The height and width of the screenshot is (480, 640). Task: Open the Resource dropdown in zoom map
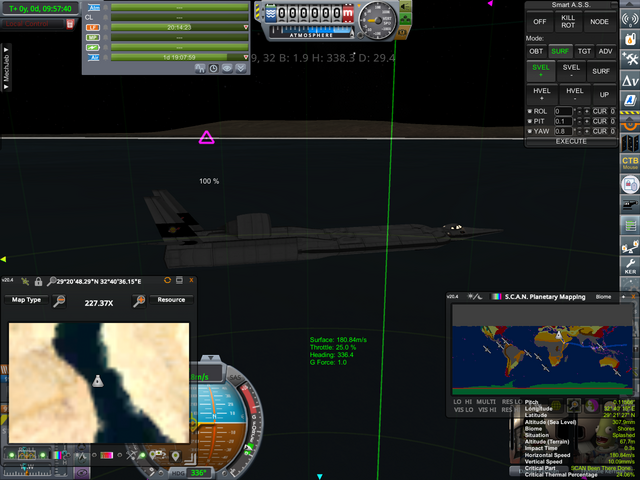click(x=171, y=300)
